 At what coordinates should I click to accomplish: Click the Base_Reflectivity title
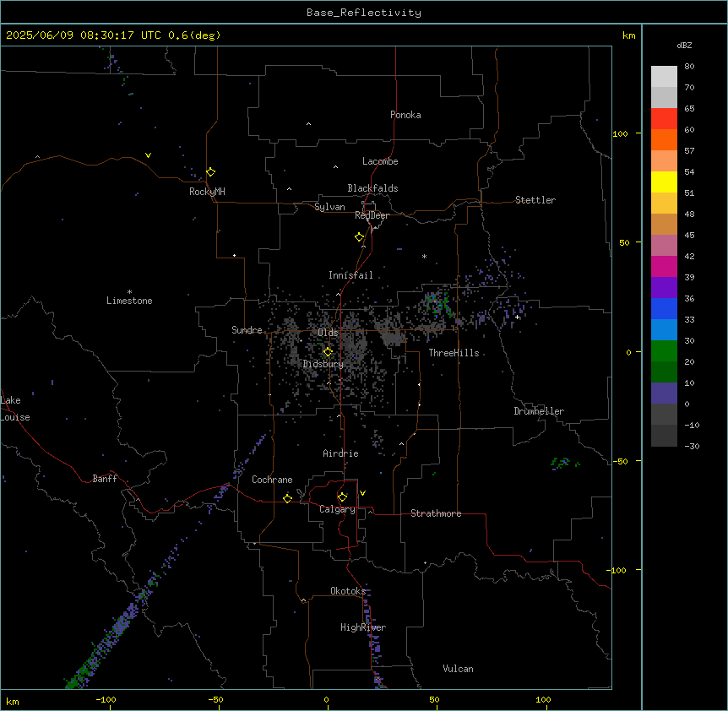coord(364,13)
